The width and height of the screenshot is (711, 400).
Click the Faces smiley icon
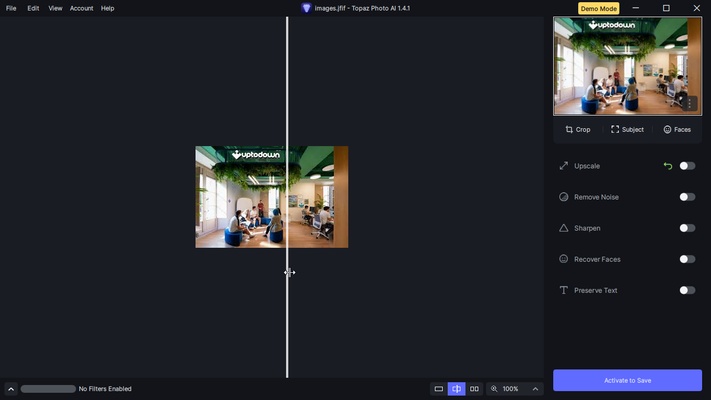click(667, 129)
